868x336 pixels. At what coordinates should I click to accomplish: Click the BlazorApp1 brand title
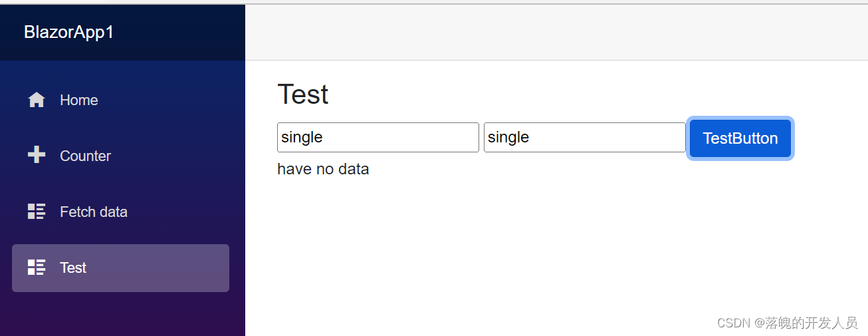pos(68,32)
